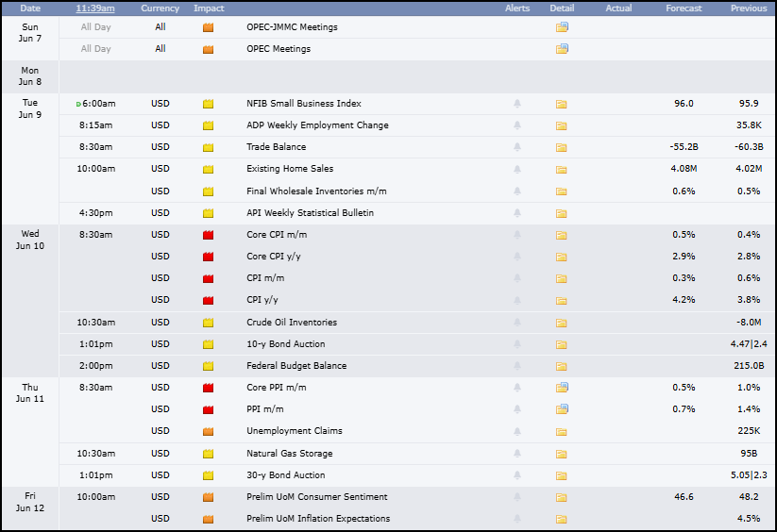Click the 2:00pm time cell
Screen dimensions: 777x532
point(95,366)
